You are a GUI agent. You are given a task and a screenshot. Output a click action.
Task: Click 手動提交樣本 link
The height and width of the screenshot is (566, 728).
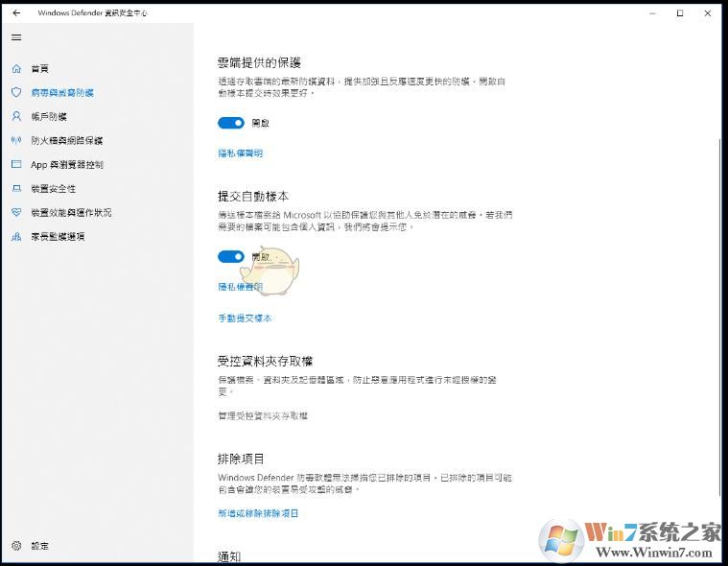245,318
